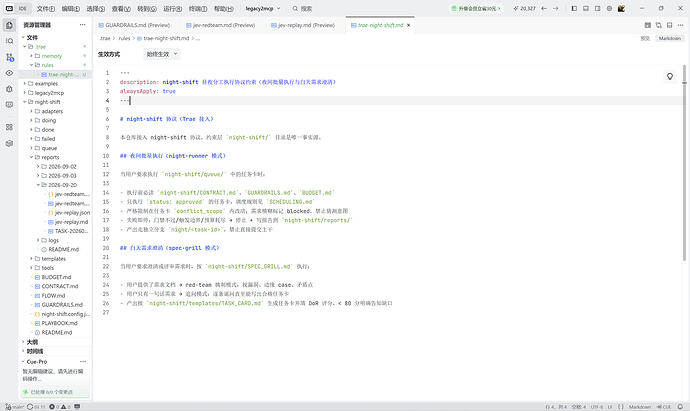Click the rules breadcrumb segment
The height and width of the screenshot is (411, 690).
125,38
